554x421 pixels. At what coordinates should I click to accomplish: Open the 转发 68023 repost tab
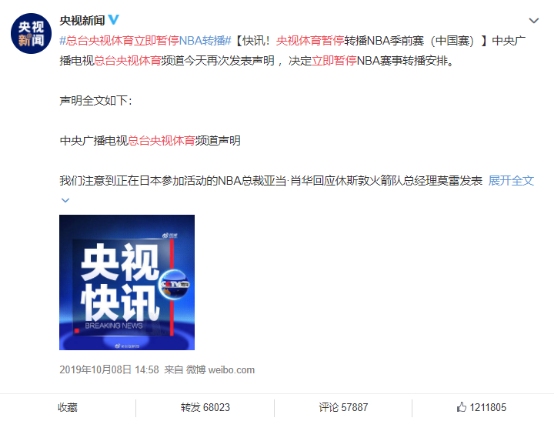(205, 407)
